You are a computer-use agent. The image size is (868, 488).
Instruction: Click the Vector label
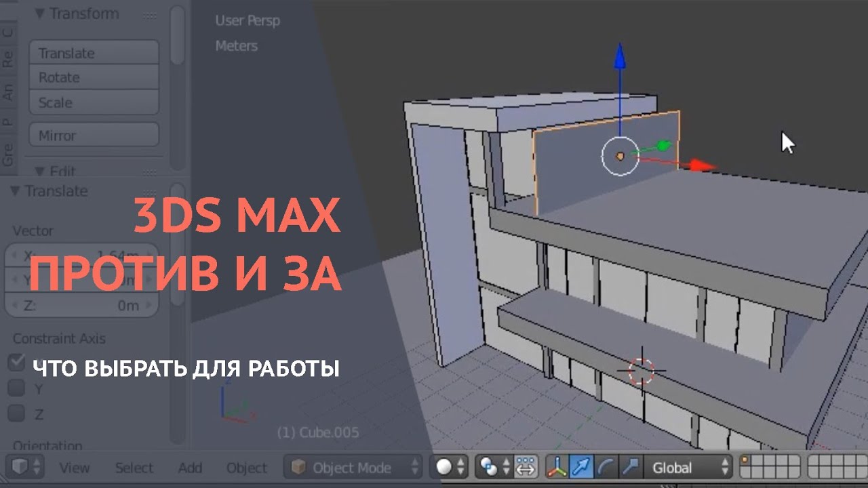coord(33,231)
